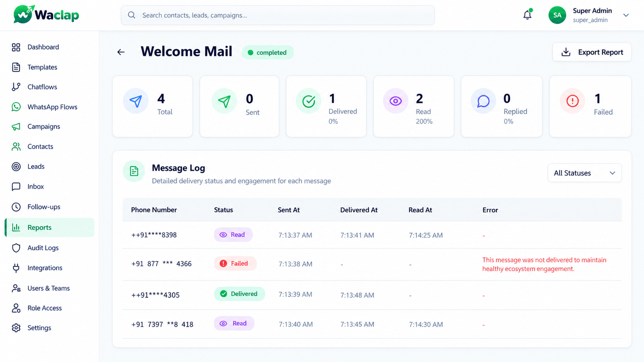The image size is (644, 362).
Task: Click the Sent At column header
Action: 289,210
